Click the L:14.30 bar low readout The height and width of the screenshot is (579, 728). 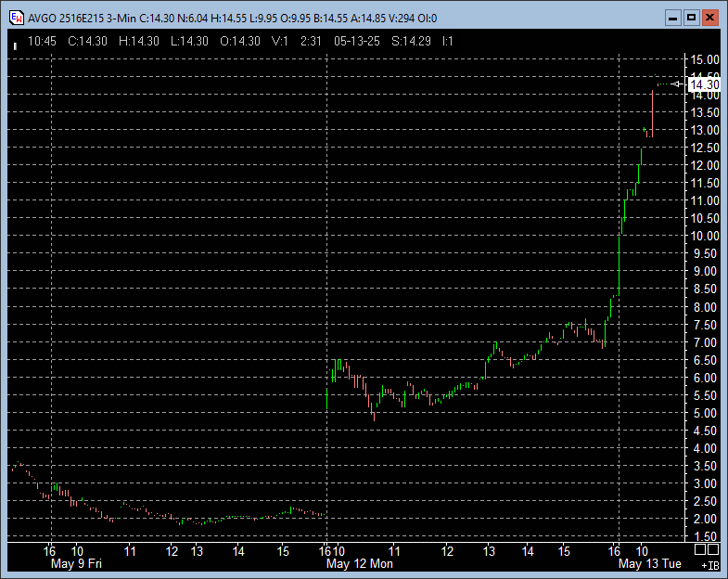[189, 42]
